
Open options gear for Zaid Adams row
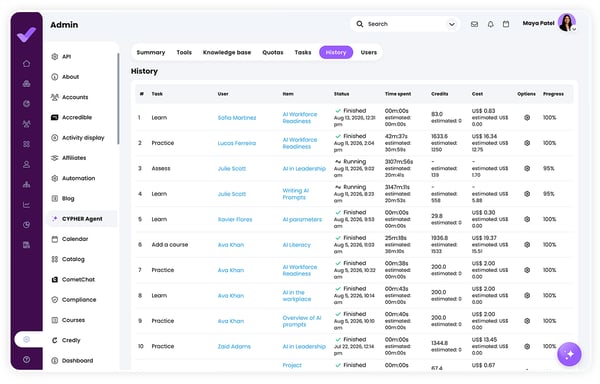pyautogui.click(x=527, y=346)
